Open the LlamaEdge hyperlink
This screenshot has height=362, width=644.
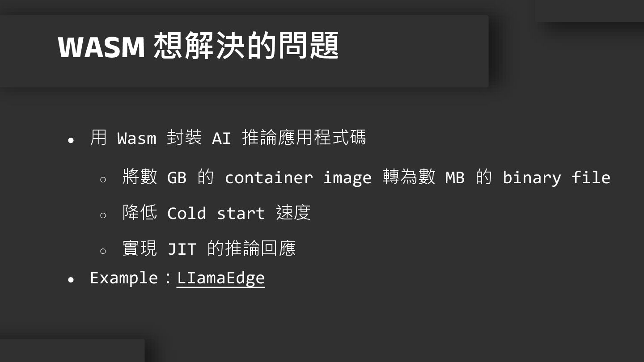pos(221,278)
